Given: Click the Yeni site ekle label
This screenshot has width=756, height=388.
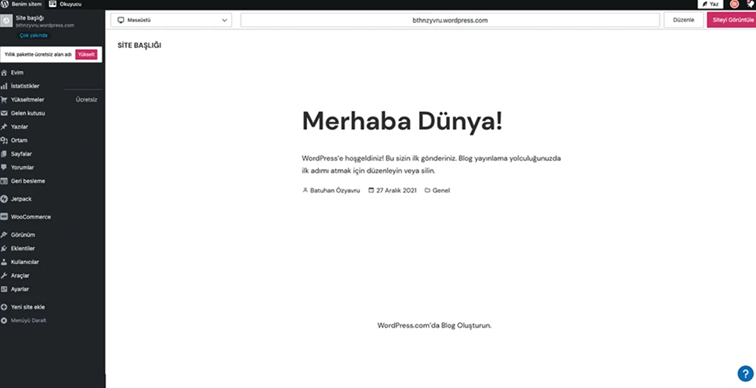Looking at the screenshot, I should coord(28,307).
